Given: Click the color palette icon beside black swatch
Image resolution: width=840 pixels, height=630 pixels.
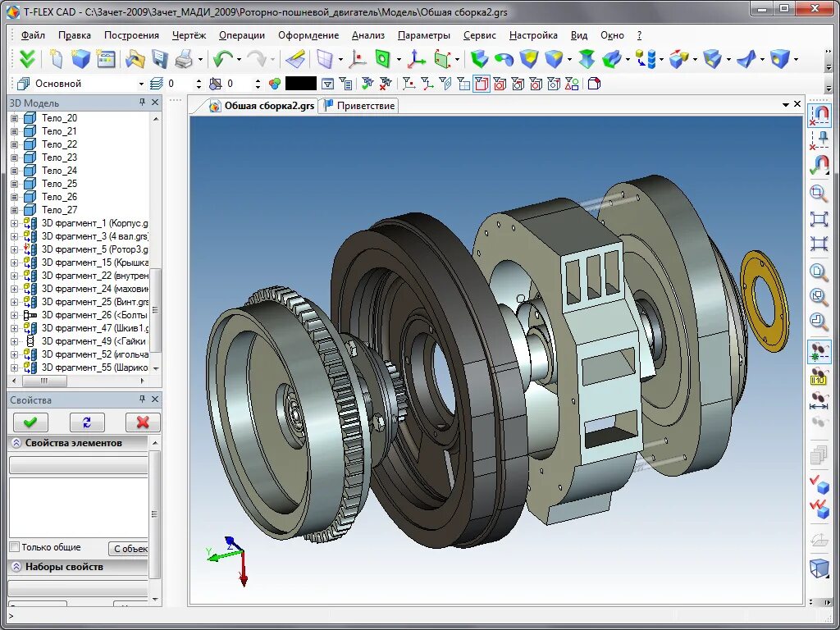Looking at the screenshot, I should point(275,84).
